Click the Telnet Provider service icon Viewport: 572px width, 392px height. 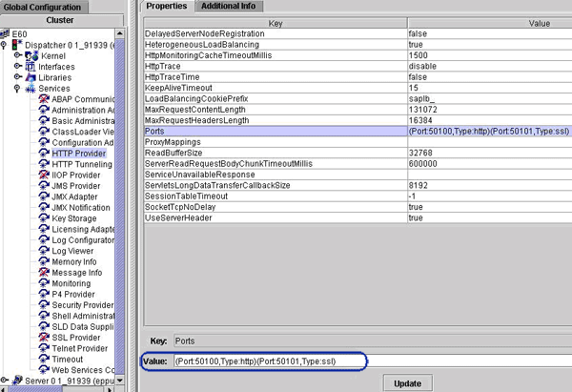coord(44,348)
